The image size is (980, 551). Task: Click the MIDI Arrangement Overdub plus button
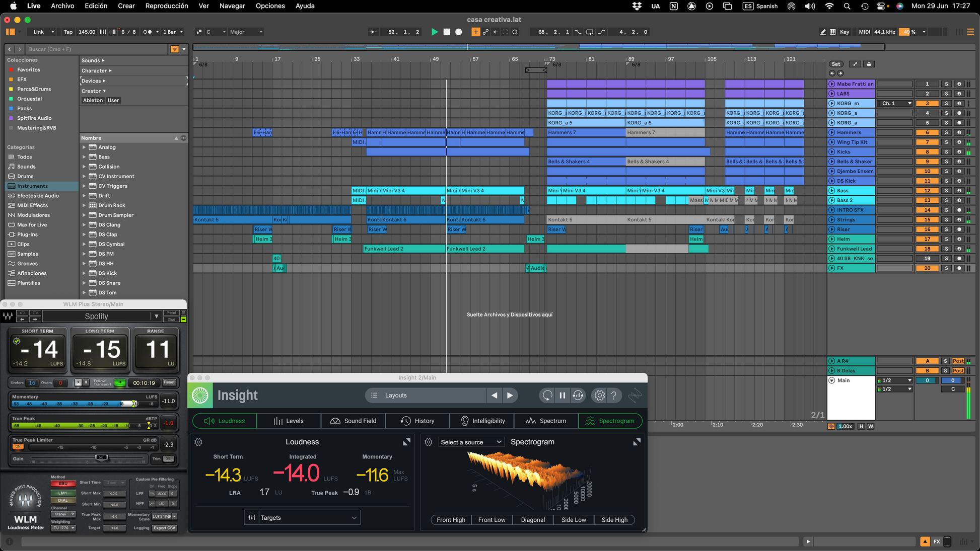(475, 32)
